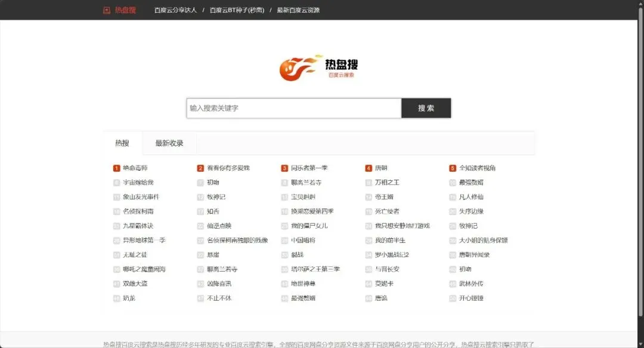Select the 我的前半生 entry
This screenshot has height=348, width=644.
pos(390,240)
